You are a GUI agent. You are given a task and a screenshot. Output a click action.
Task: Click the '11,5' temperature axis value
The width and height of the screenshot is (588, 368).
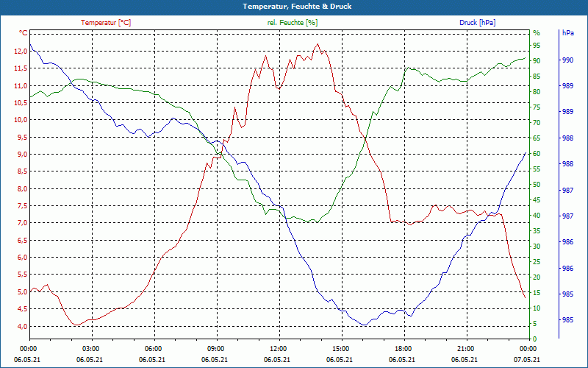pyautogui.click(x=21, y=68)
